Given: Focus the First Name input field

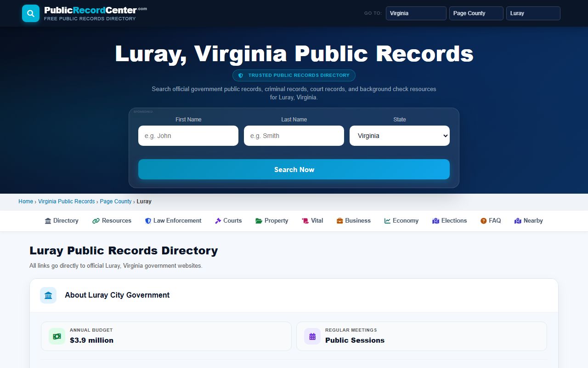Looking at the screenshot, I should pyautogui.click(x=188, y=136).
